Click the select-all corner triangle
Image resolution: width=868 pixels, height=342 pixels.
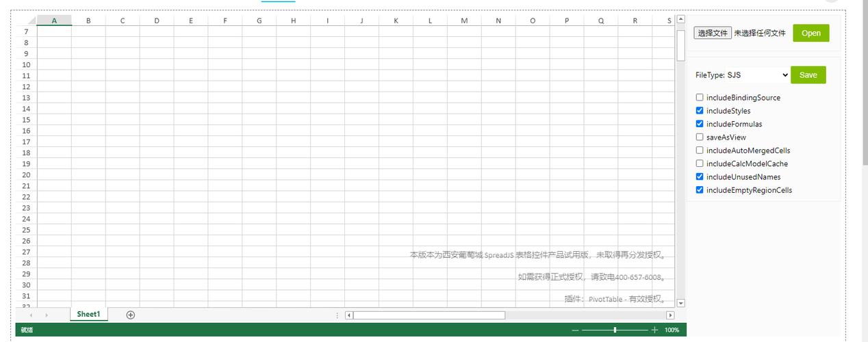tap(31, 21)
